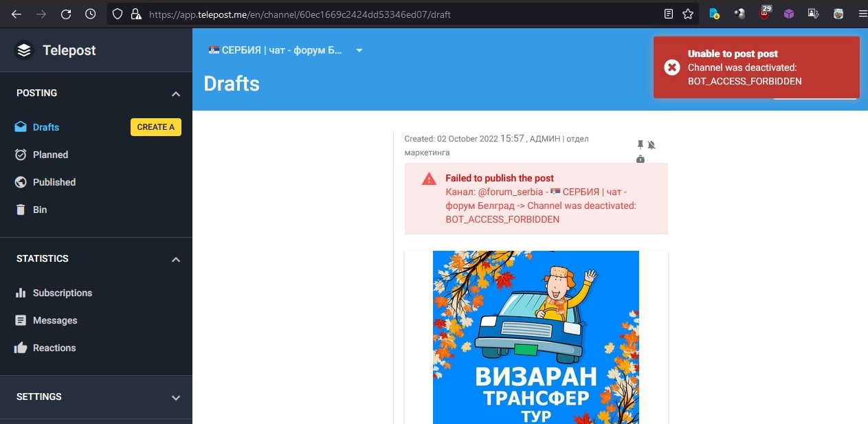The height and width of the screenshot is (424, 868).
Task: Click the blue document download extension icon
Action: (715, 14)
